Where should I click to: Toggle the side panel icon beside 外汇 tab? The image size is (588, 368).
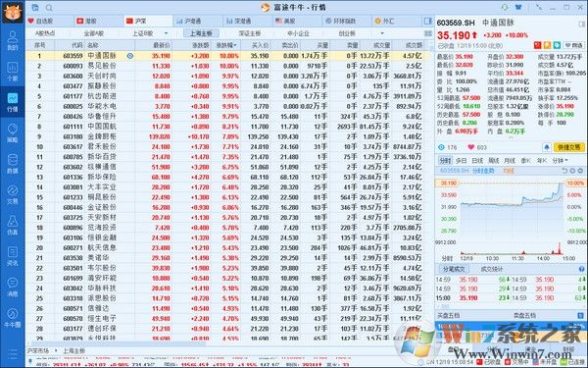click(428, 21)
